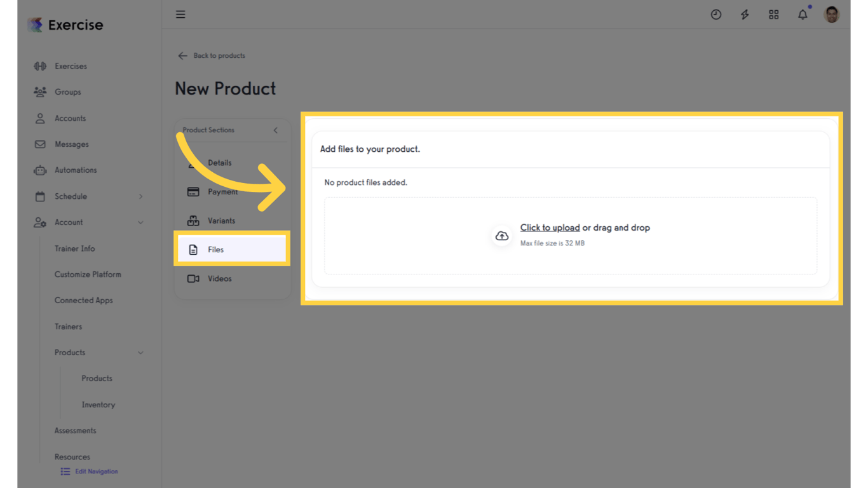Click the lightning bolt quick actions icon

(x=745, y=15)
